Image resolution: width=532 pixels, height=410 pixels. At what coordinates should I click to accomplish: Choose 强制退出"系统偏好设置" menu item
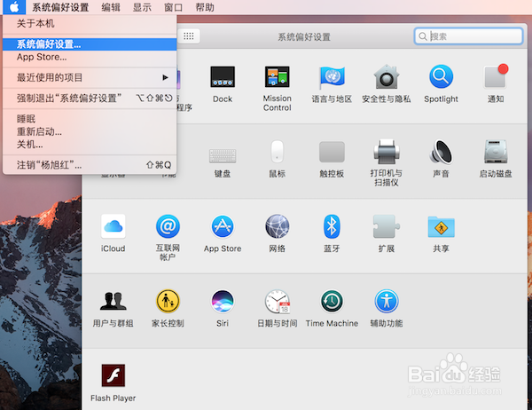tap(90, 99)
